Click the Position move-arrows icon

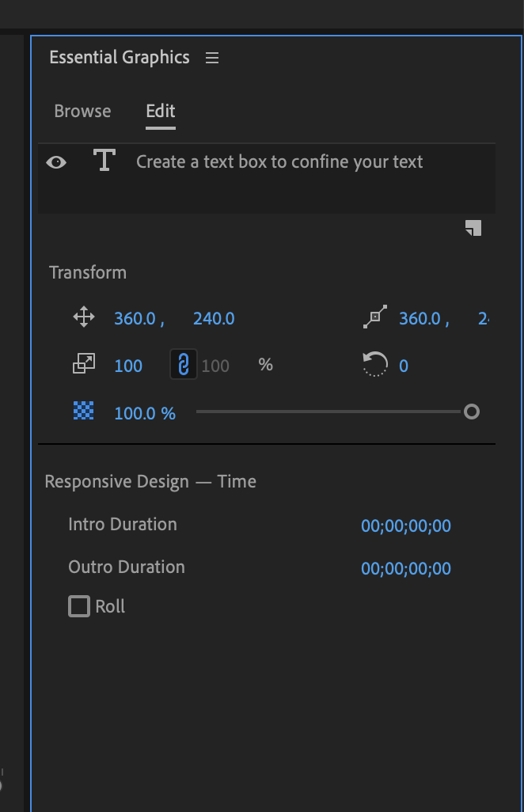click(x=83, y=318)
